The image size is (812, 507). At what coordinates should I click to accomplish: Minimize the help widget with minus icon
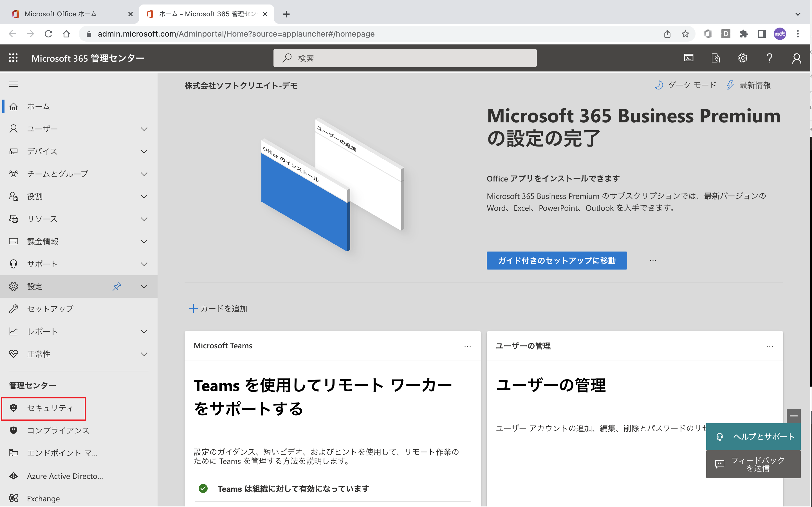(x=793, y=416)
